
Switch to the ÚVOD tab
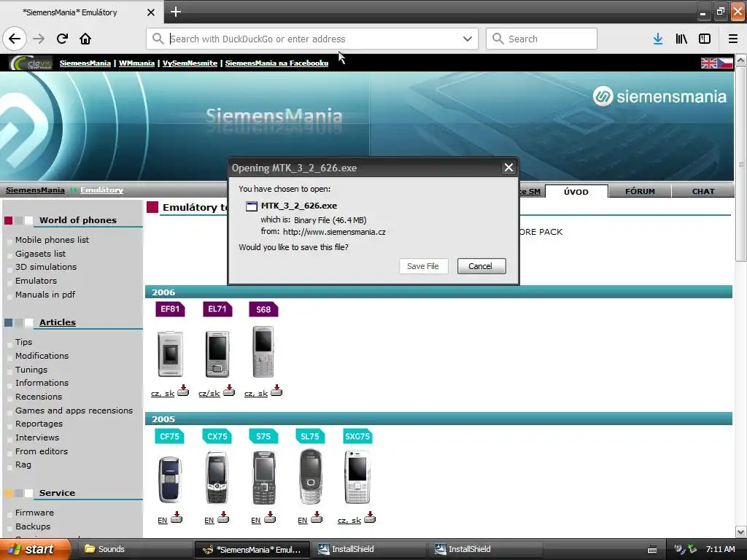click(576, 192)
